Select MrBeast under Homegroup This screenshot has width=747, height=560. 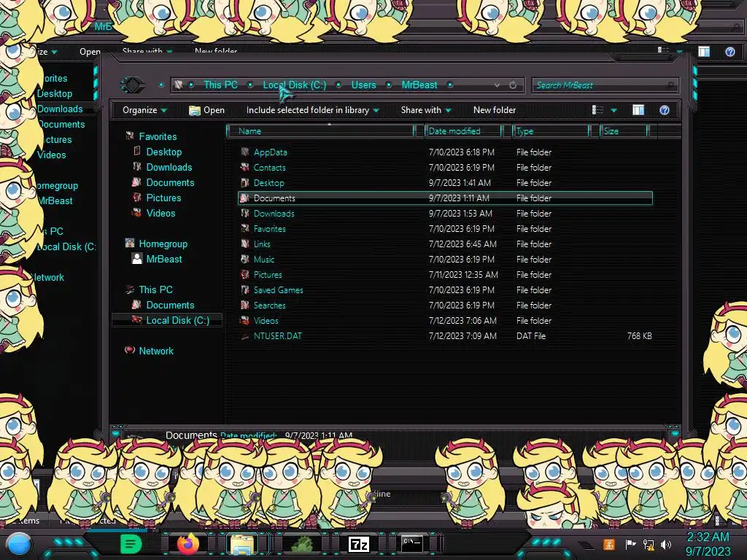[x=164, y=259]
